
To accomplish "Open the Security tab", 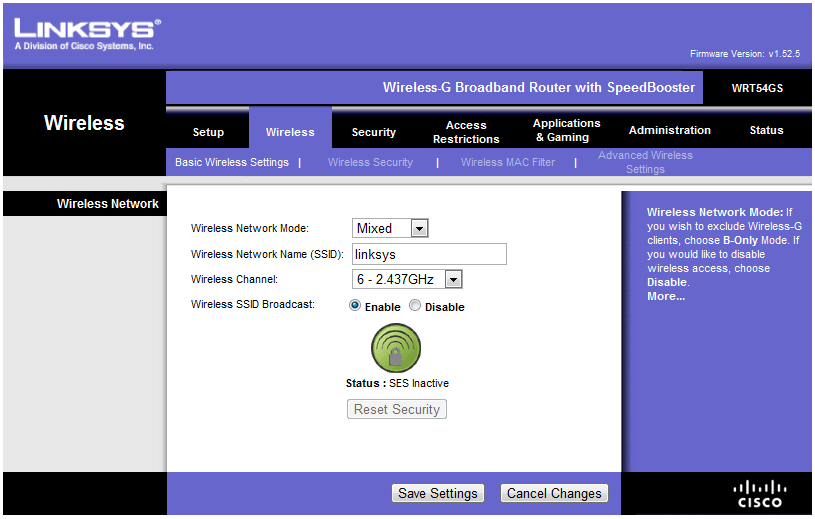I will tap(373, 132).
